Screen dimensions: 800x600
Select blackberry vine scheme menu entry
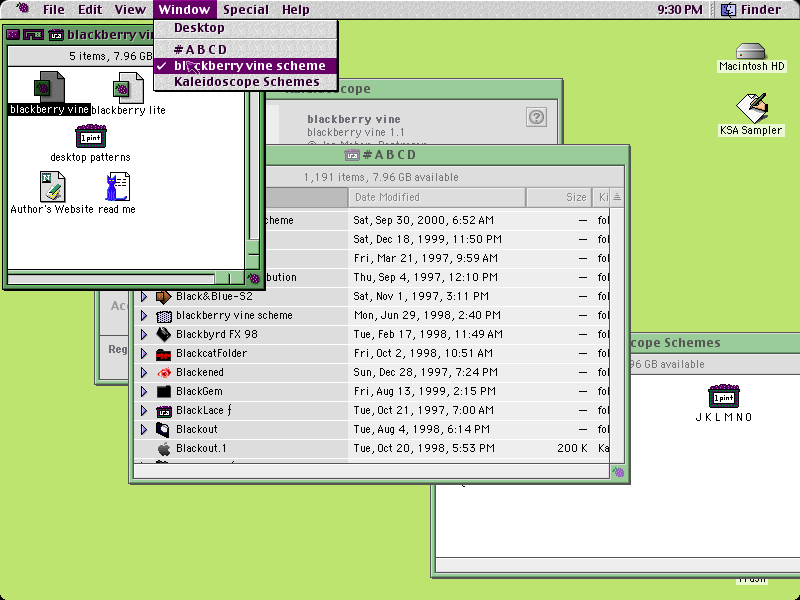pos(245,65)
